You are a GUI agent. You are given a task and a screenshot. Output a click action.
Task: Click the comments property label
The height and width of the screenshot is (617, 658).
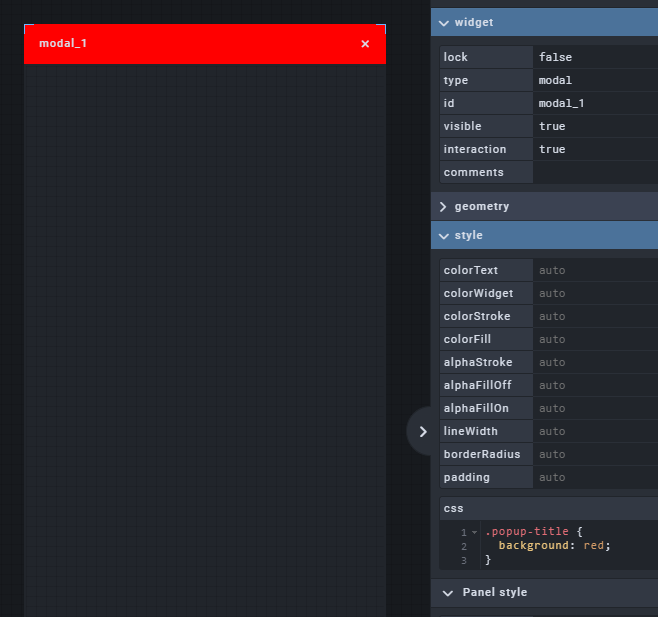[x=486, y=173]
